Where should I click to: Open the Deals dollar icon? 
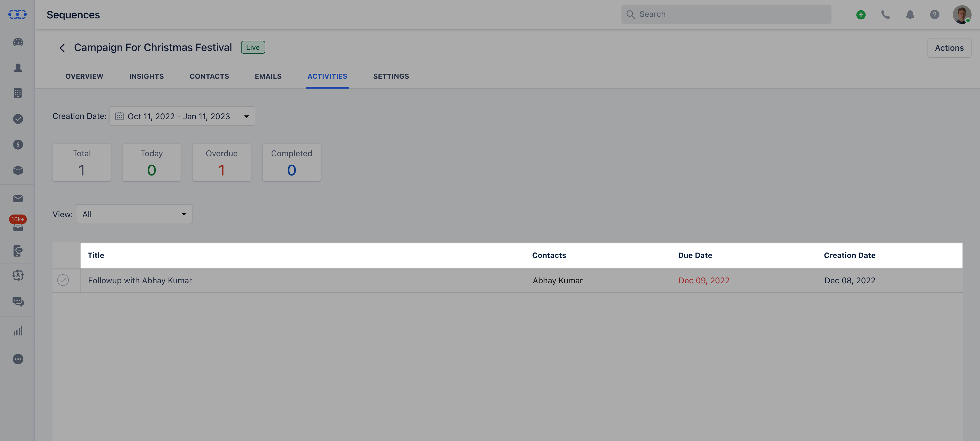click(x=18, y=145)
